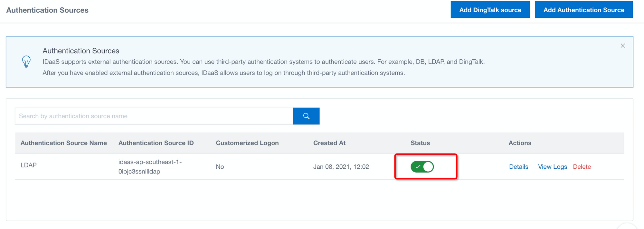View Logs for the LDAP source
Image resolution: width=644 pixels, height=229 pixels.
tap(552, 167)
